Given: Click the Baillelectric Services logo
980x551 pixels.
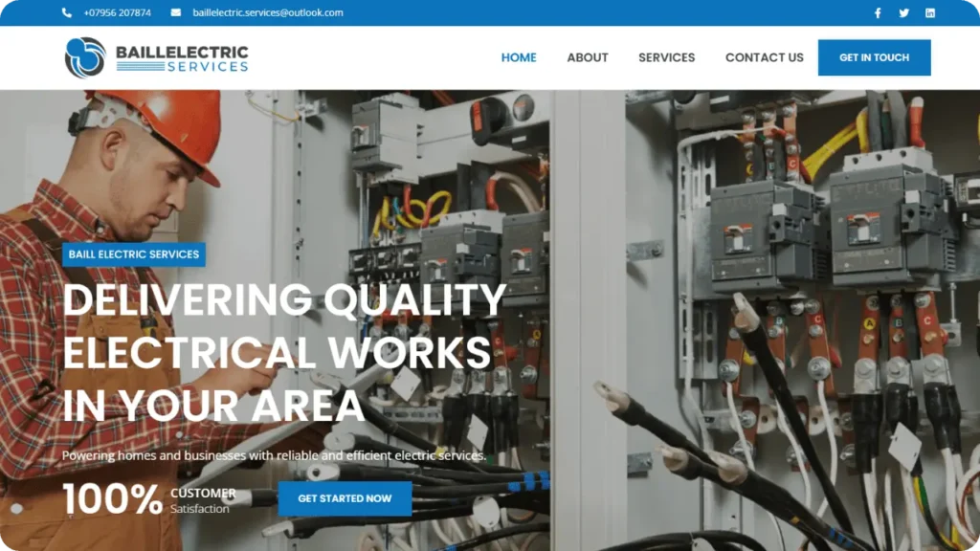Looking at the screenshot, I should click(156, 57).
